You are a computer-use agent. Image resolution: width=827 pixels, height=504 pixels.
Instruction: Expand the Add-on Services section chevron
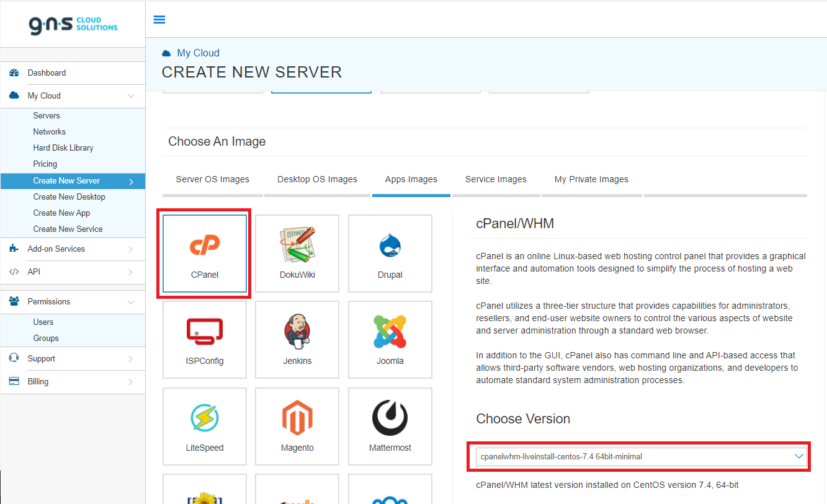click(131, 249)
